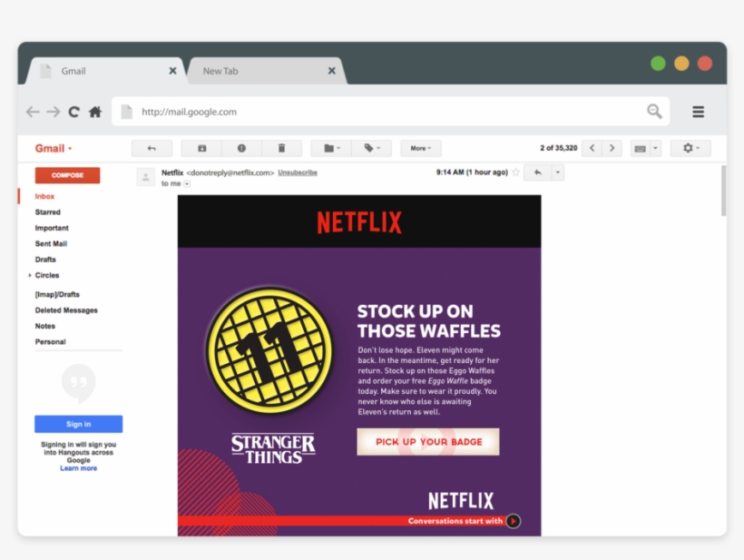Click the vertical scrollbar thumb
This screenshot has width=744, height=560.
(724, 191)
